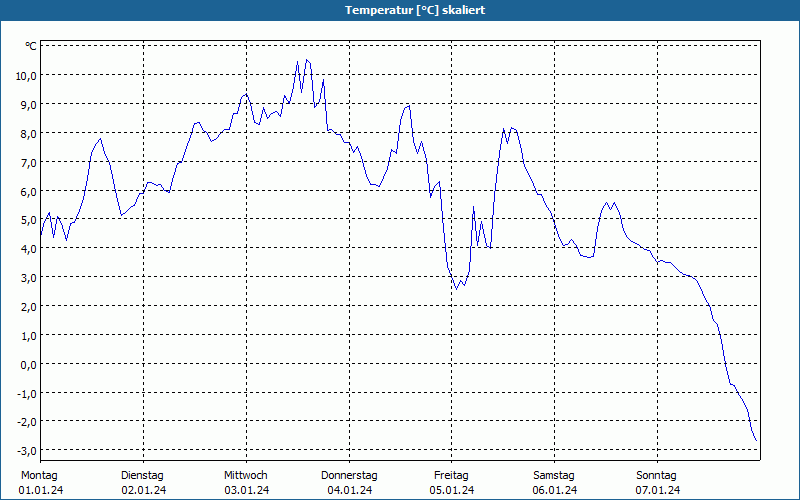The image size is (800, 500).
Task: Select the 8,0 y-axis value
Action: tap(29, 133)
